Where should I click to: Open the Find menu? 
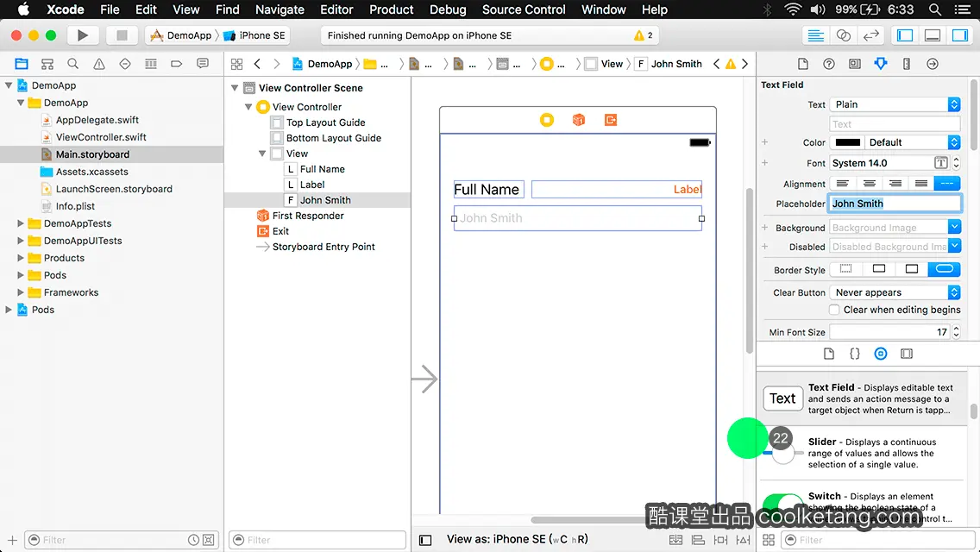(228, 9)
